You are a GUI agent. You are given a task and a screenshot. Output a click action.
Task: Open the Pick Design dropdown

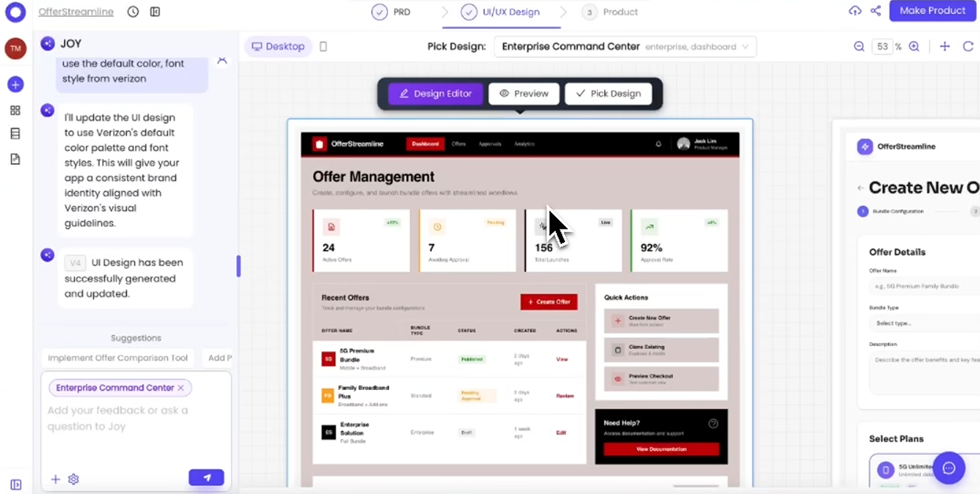[625, 47]
